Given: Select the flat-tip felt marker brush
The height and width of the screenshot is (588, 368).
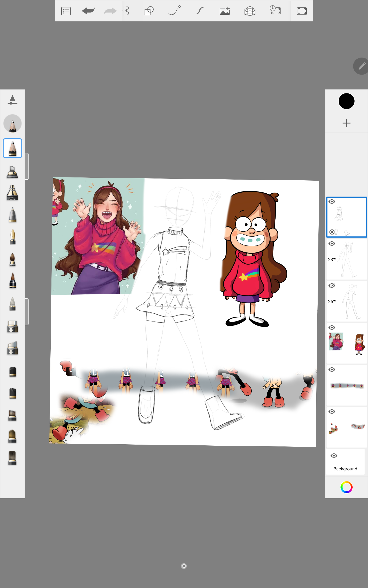Looking at the screenshot, I should click(12, 327).
